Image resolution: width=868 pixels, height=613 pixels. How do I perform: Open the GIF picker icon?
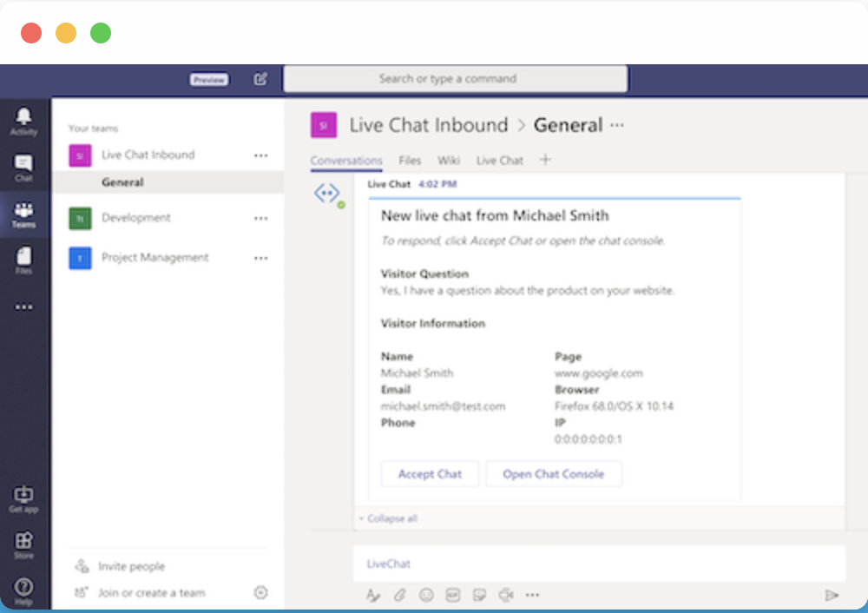point(453,596)
